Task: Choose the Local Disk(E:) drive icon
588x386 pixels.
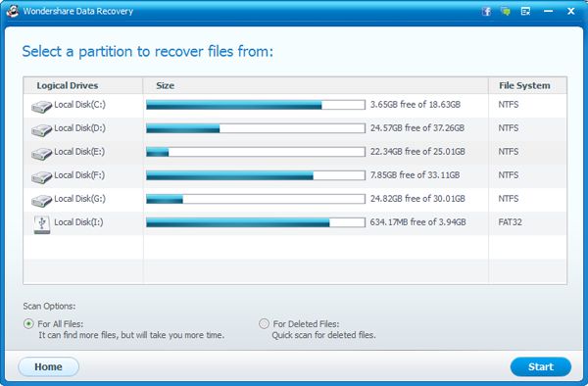Action: (x=41, y=154)
